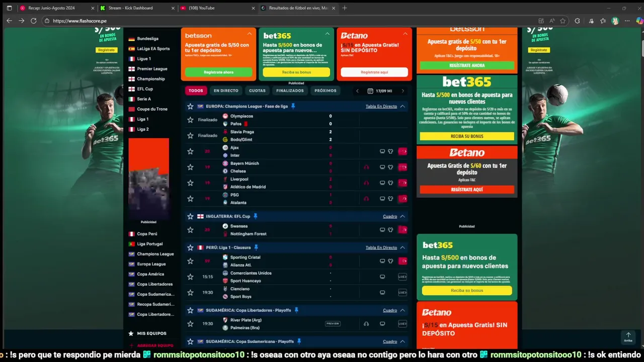Open the 17/09 MI date picker
The image size is (644, 362).
380,91
